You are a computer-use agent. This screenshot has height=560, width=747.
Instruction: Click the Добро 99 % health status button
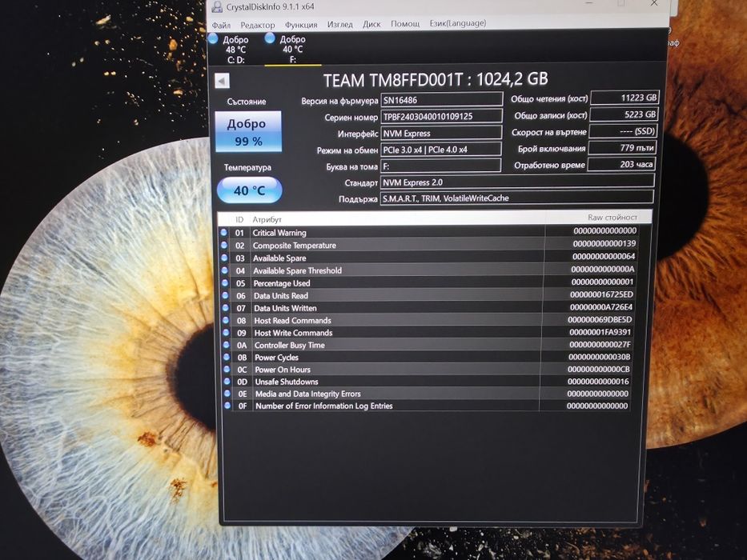(x=248, y=132)
